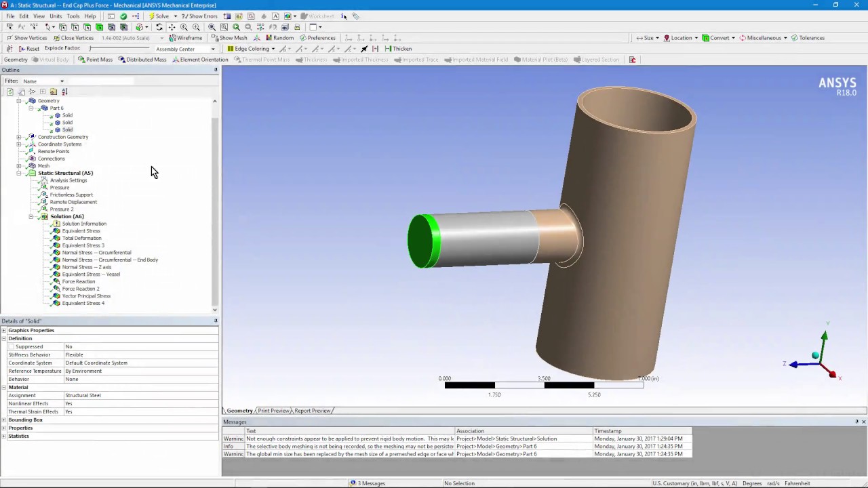The image size is (868, 488).
Task: Open the File menu
Action: point(10,16)
